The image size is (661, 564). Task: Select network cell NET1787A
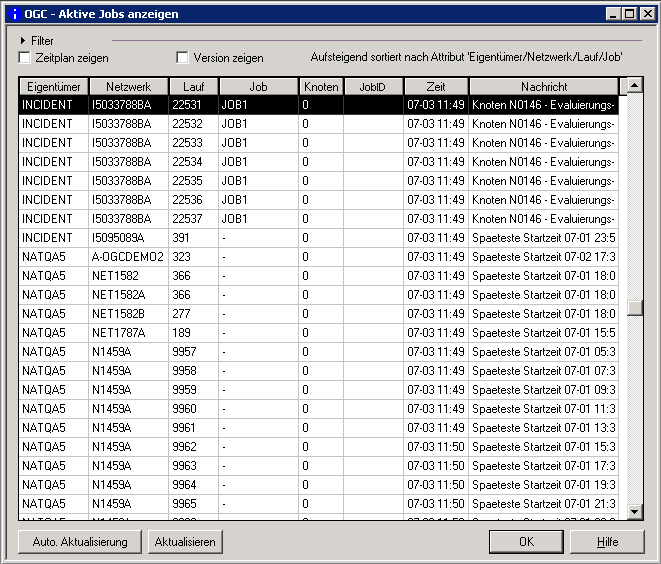click(x=128, y=333)
